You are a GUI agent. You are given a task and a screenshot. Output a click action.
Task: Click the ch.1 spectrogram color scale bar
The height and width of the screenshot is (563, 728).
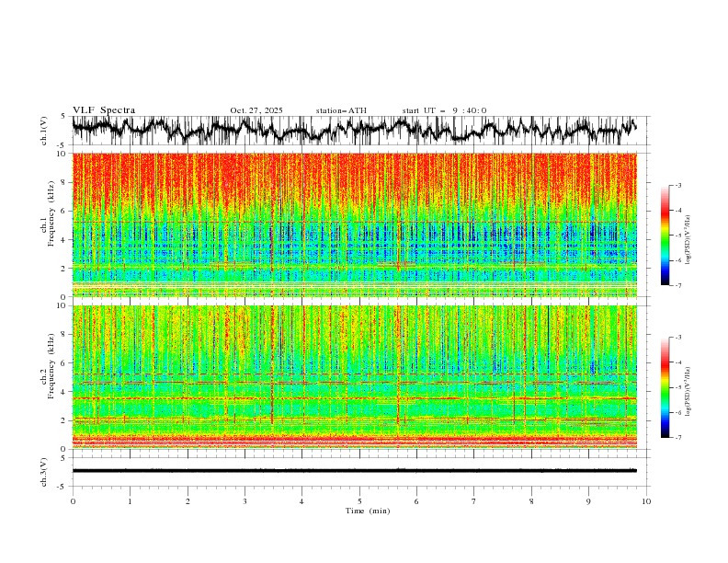click(x=665, y=236)
